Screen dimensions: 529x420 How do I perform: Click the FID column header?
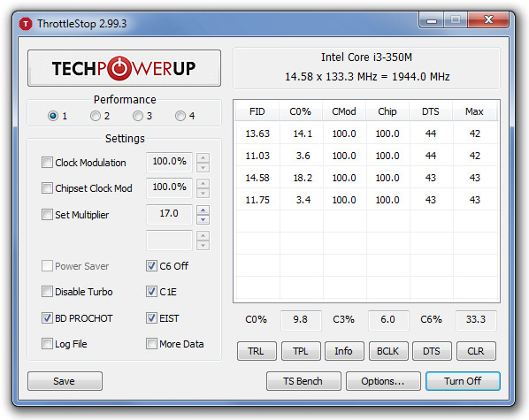click(x=257, y=111)
